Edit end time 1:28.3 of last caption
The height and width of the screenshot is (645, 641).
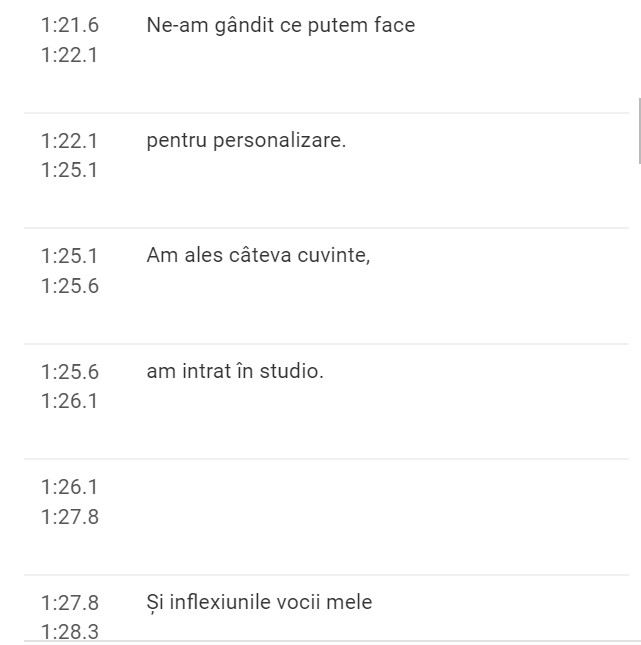tap(70, 632)
